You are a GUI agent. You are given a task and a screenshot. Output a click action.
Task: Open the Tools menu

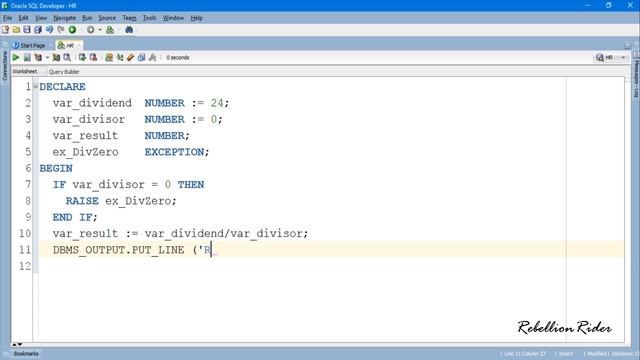pyautogui.click(x=149, y=18)
